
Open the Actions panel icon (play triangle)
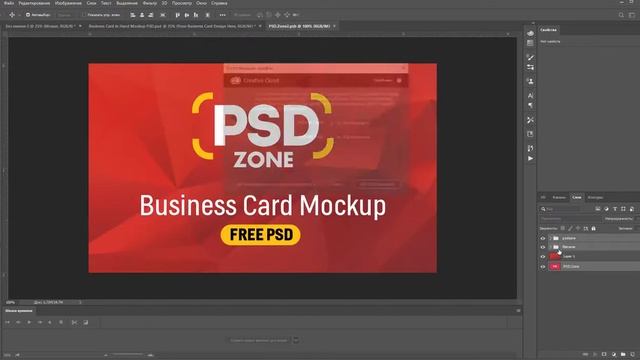[530, 158]
